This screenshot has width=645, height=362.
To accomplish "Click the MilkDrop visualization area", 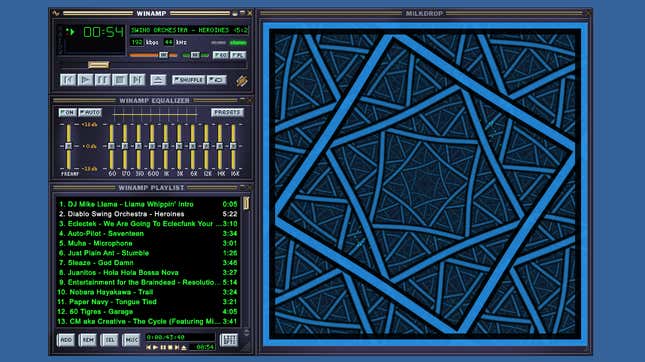I will (425, 183).
